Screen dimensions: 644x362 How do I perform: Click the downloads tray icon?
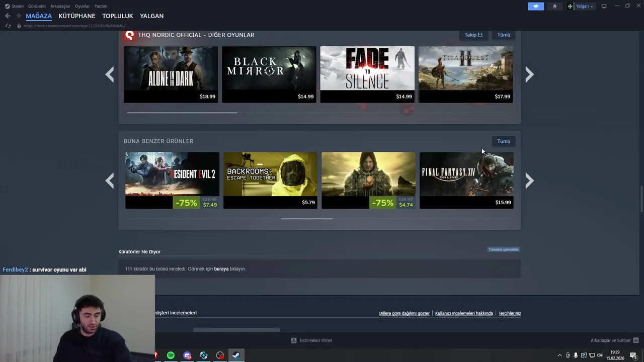(x=294, y=340)
